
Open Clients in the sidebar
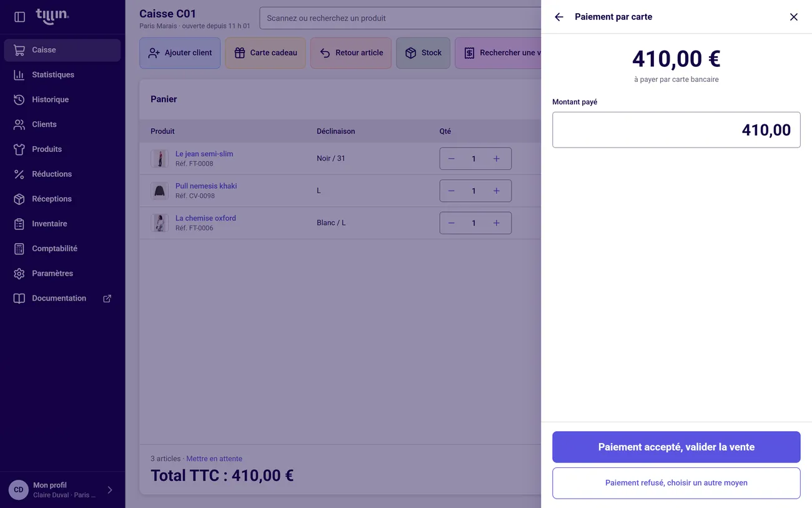[62, 124]
